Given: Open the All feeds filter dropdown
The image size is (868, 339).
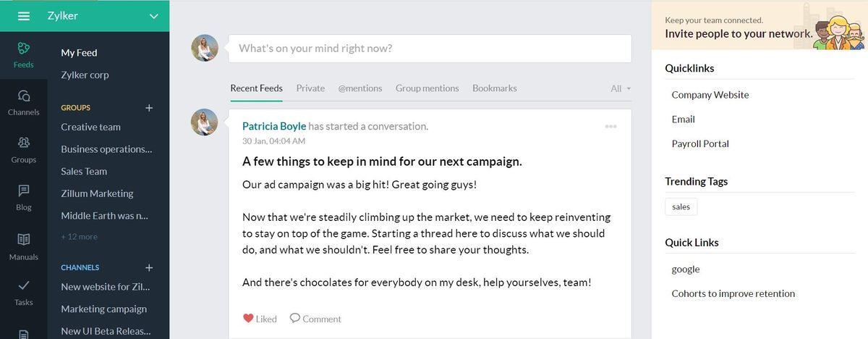Looking at the screenshot, I should 621,88.
